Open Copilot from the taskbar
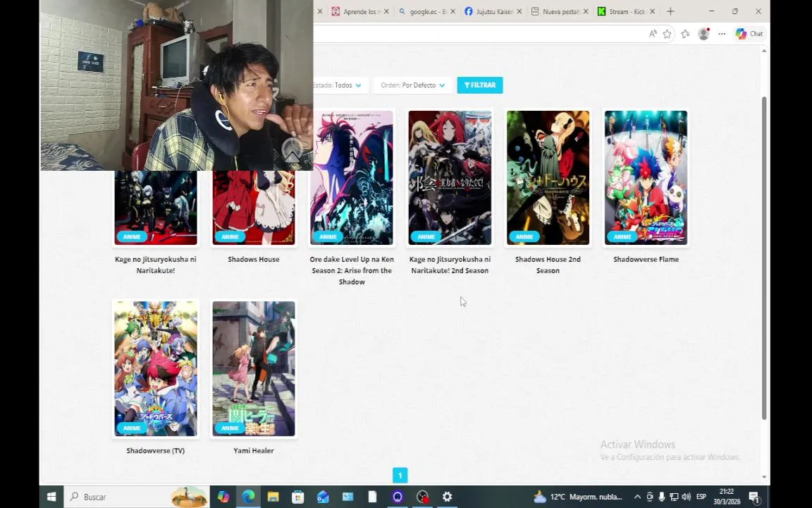 point(223,497)
